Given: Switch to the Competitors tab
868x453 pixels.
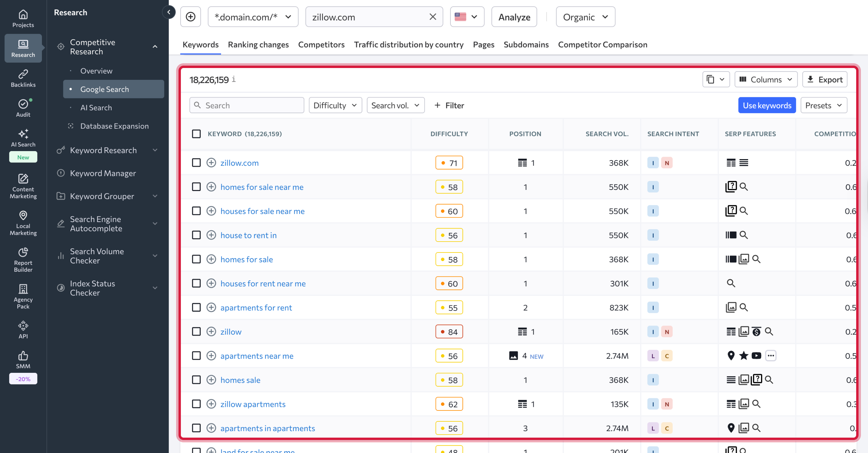Looking at the screenshot, I should (321, 44).
